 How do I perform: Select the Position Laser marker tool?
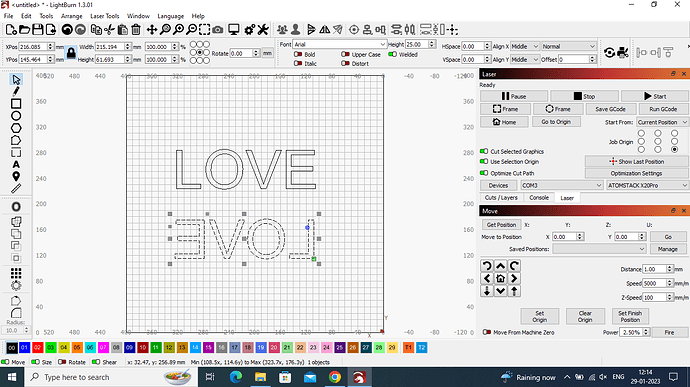click(x=16, y=177)
